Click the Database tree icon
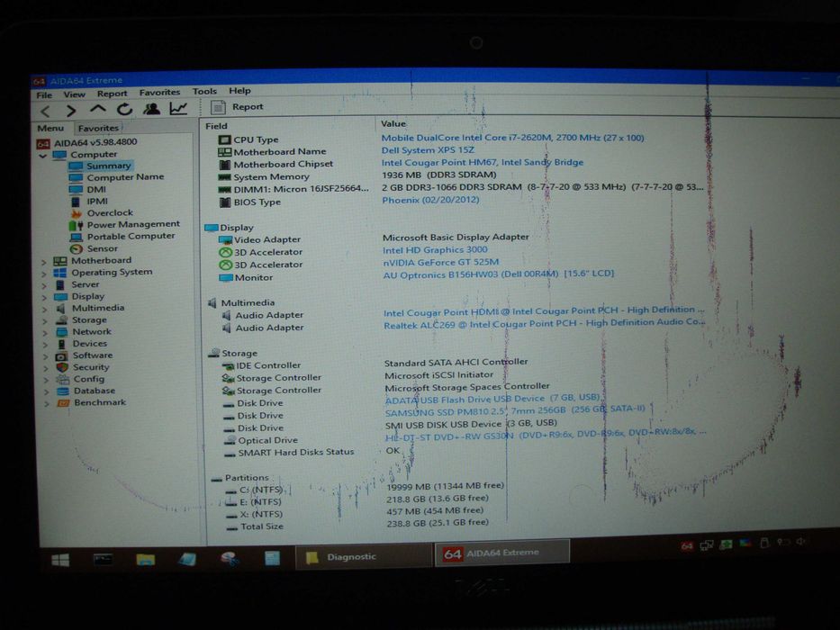 (x=63, y=391)
